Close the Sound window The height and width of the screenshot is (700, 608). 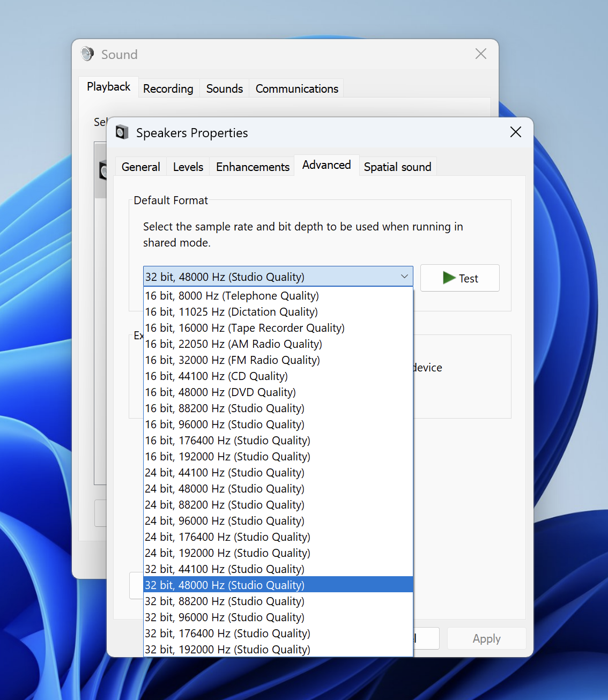480,54
